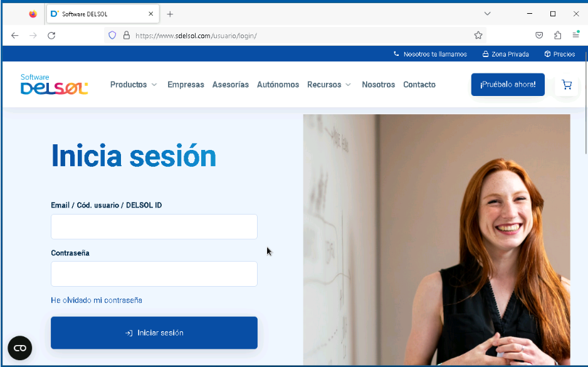Open the Asesorías menu item
Image resolution: width=588 pixels, height=367 pixels.
pos(230,85)
